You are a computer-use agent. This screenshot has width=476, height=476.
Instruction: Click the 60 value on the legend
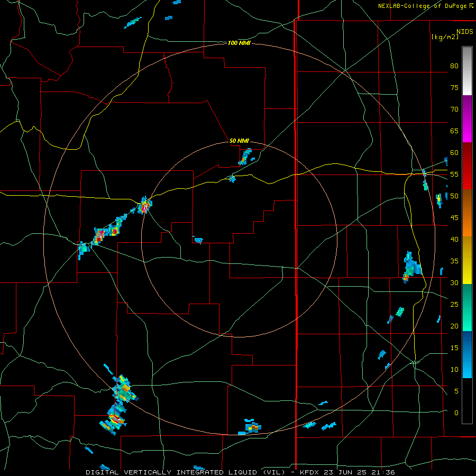tap(454, 153)
